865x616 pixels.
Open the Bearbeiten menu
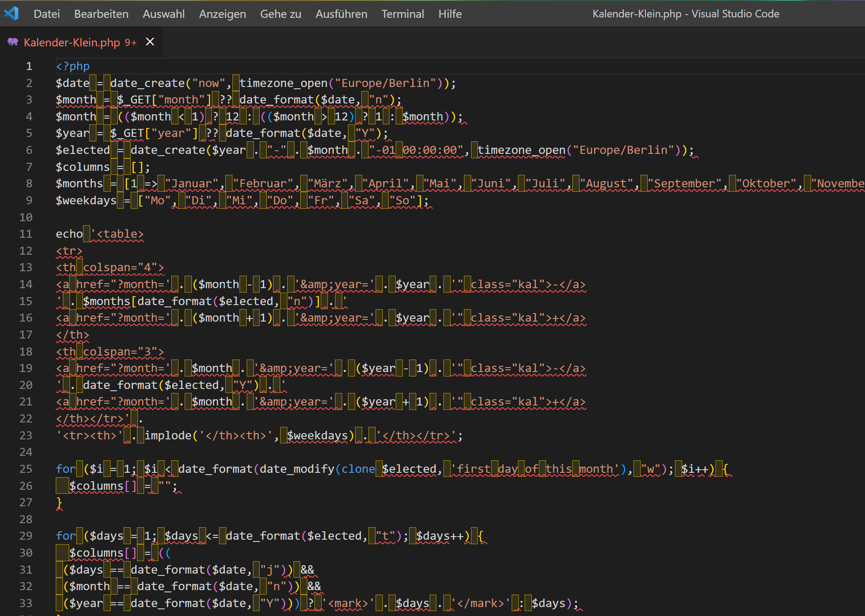coord(101,14)
